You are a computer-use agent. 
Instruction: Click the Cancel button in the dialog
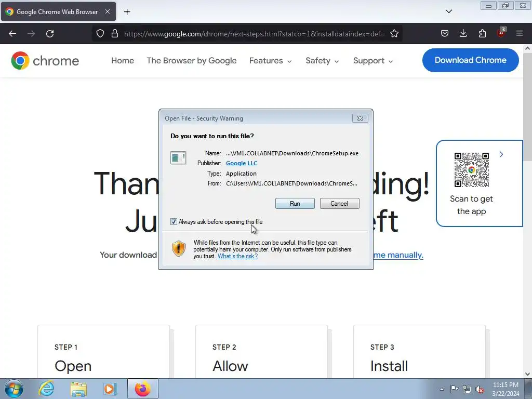[339, 204]
